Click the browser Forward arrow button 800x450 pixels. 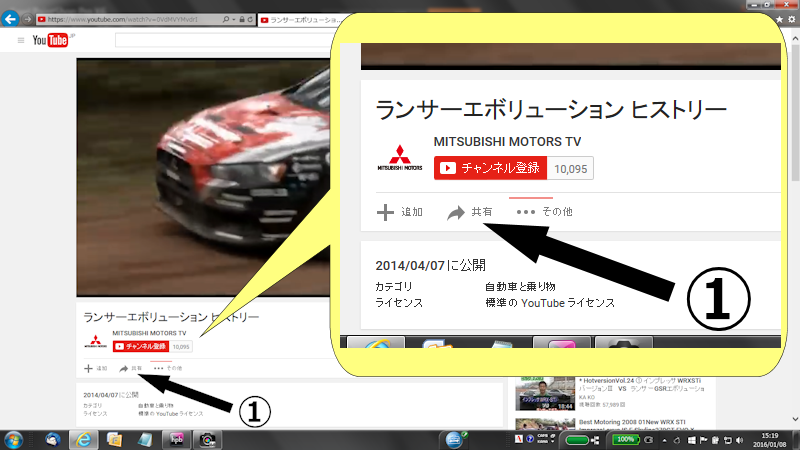(28, 19)
